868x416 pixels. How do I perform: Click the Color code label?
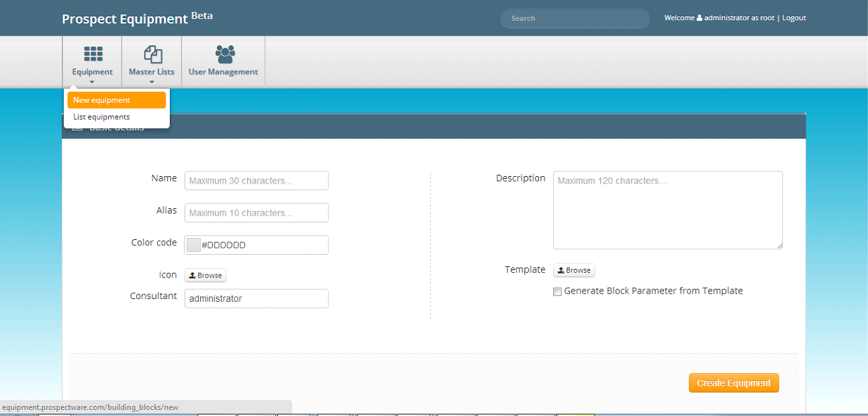(x=154, y=243)
